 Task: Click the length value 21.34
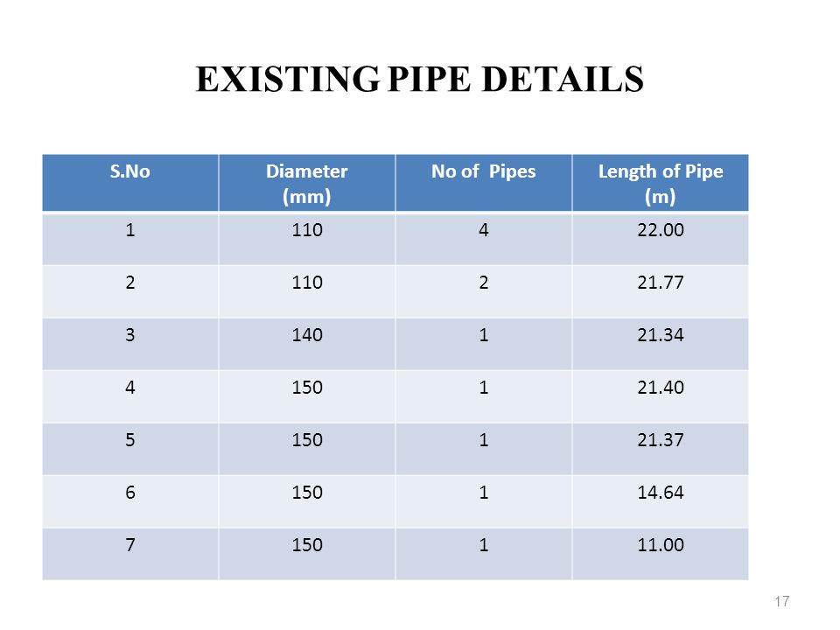click(661, 335)
